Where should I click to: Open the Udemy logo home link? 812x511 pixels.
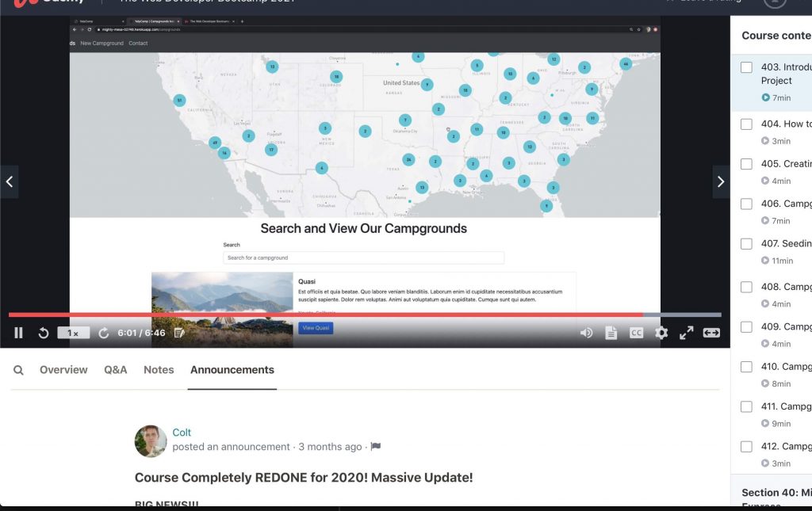click(x=49, y=2)
